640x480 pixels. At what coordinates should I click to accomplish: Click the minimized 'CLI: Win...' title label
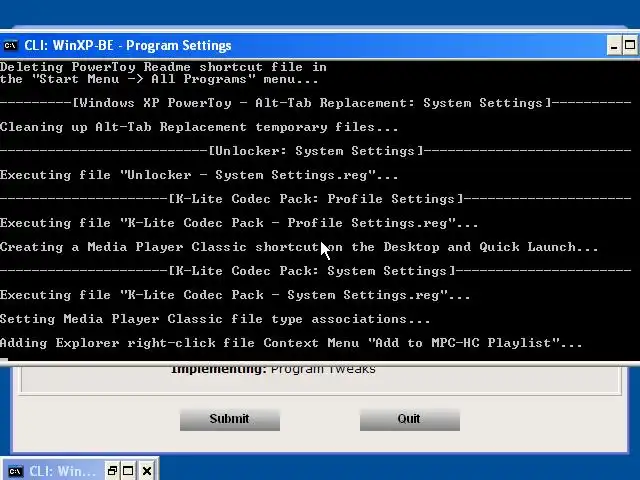[62, 471]
